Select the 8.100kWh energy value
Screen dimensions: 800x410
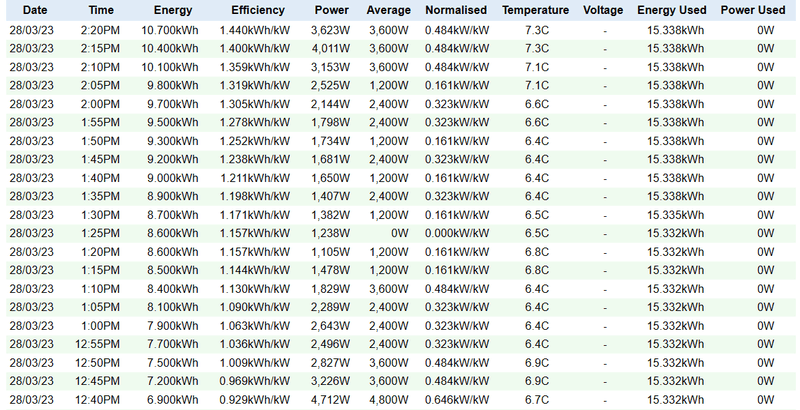point(172,308)
